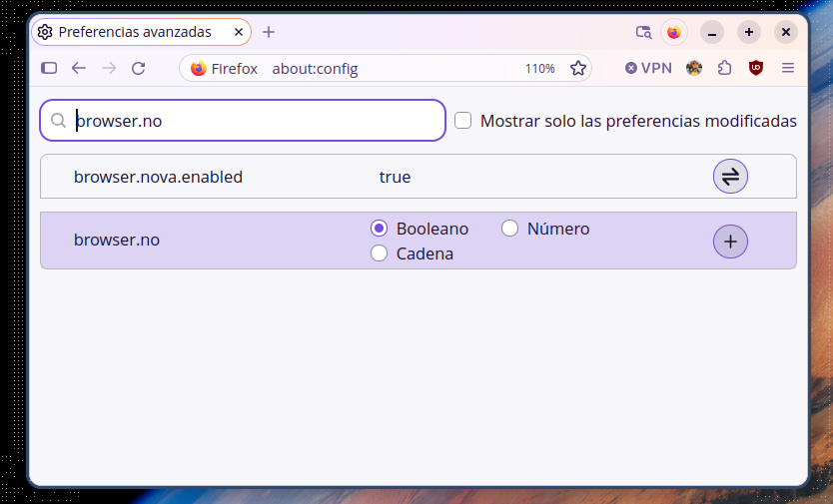The width and height of the screenshot is (833, 504).
Task: Enable Mostrar solo las preferencias modificadas
Action: pos(462,121)
